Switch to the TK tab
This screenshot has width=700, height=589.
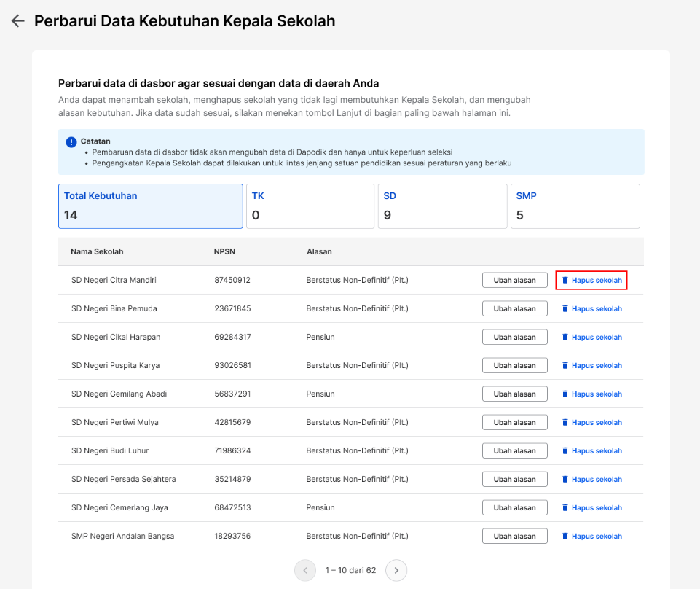[310, 206]
